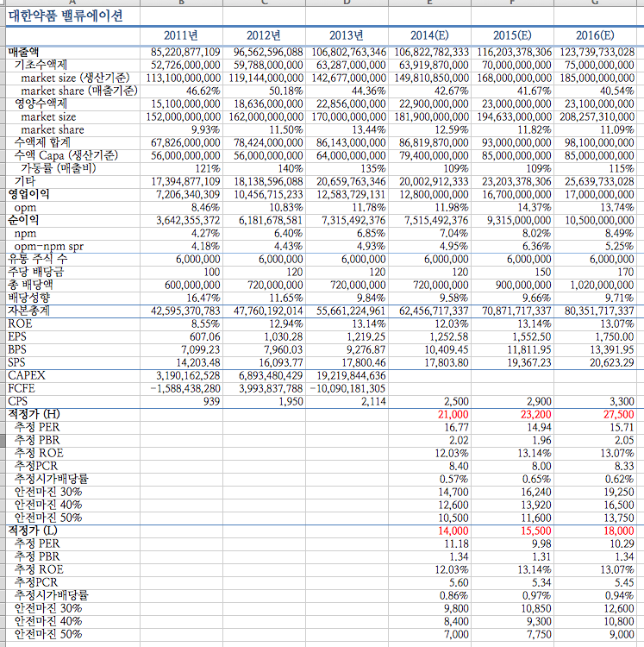Select 수액 Capa (생산기준) row label
The width and height of the screenshot is (644, 647).
point(66,155)
